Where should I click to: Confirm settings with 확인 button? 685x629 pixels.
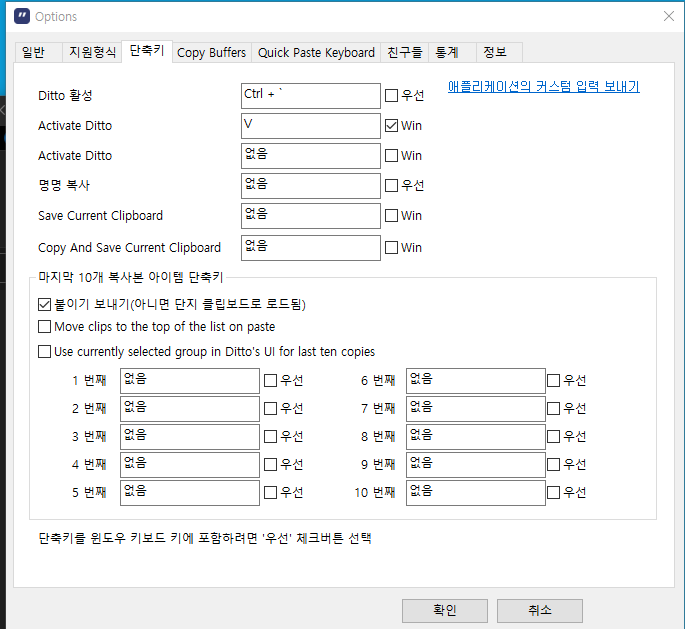pyautogui.click(x=445, y=610)
